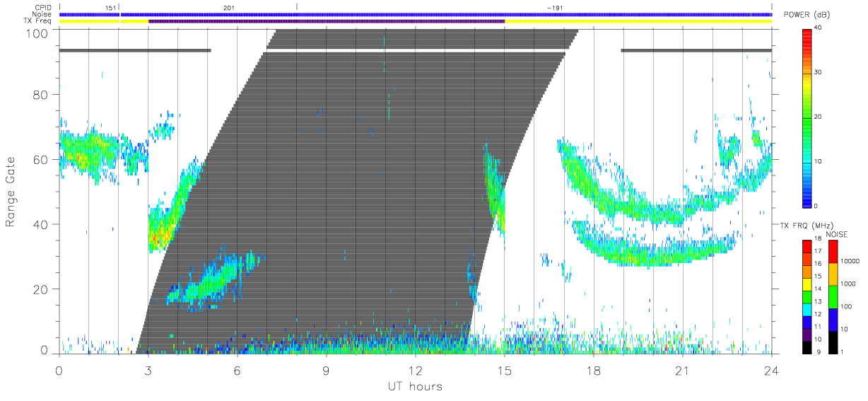Image resolution: width=868 pixels, height=401 pixels.
Task: Click POWER colorbar tick "20"
Action: pyautogui.click(x=819, y=117)
